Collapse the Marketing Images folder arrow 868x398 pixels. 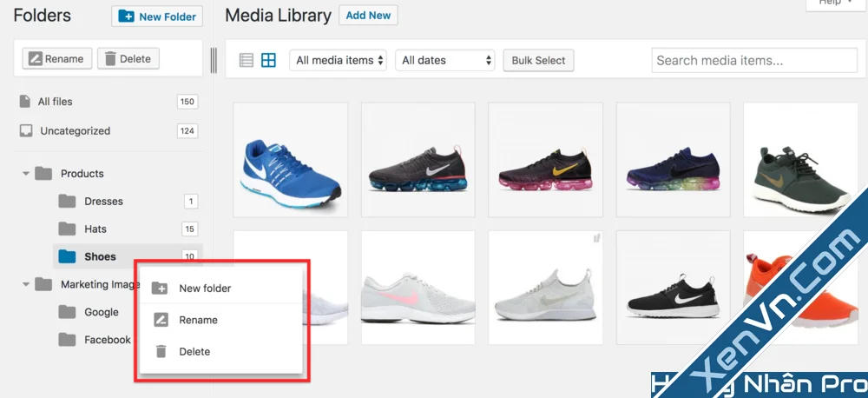pyautogui.click(x=25, y=284)
